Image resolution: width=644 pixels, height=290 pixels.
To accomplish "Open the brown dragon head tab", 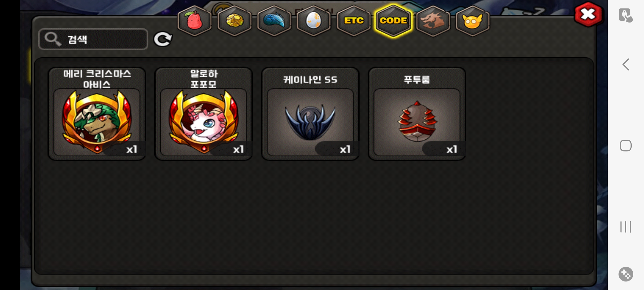I will pos(433,21).
